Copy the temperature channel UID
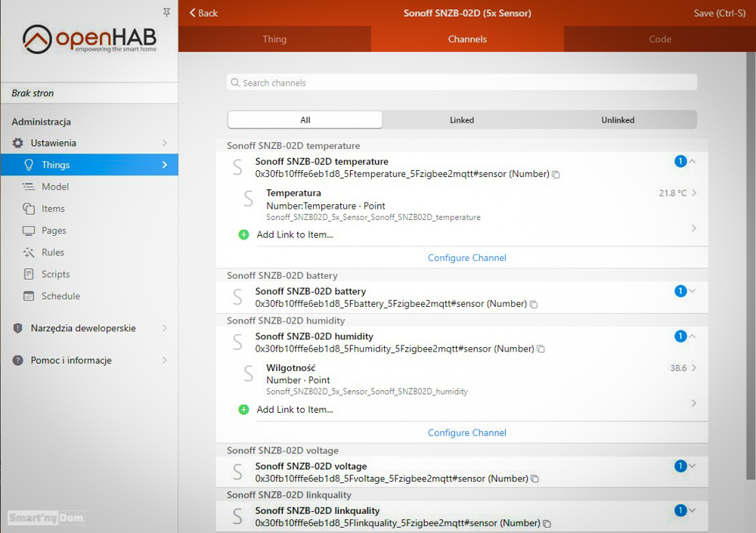 (556, 175)
